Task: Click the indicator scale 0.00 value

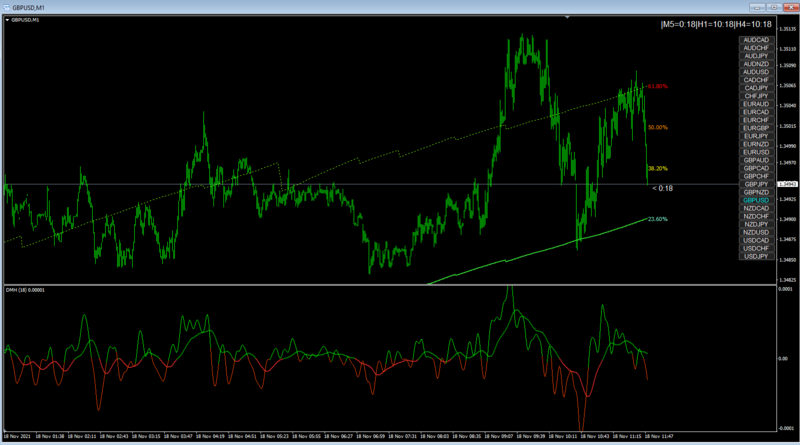Action: (783, 359)
